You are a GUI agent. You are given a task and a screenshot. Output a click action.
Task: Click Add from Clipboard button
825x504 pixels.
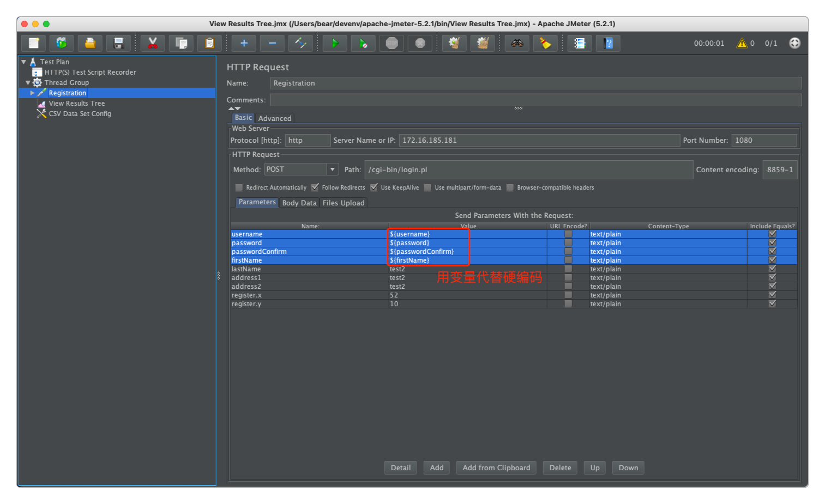tap(496, 467)
